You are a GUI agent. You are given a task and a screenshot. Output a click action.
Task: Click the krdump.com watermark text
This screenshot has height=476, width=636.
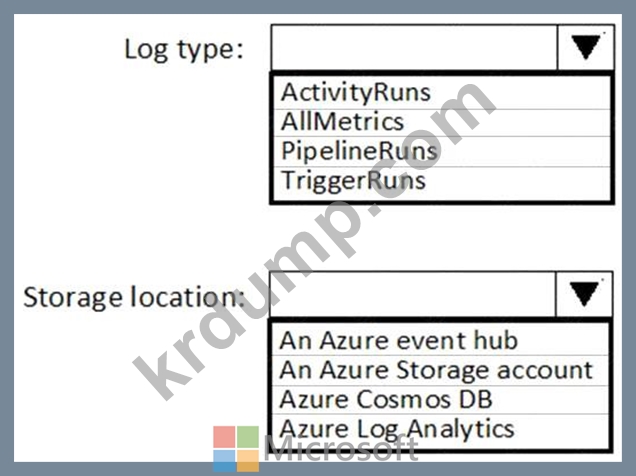click(314, 241)
